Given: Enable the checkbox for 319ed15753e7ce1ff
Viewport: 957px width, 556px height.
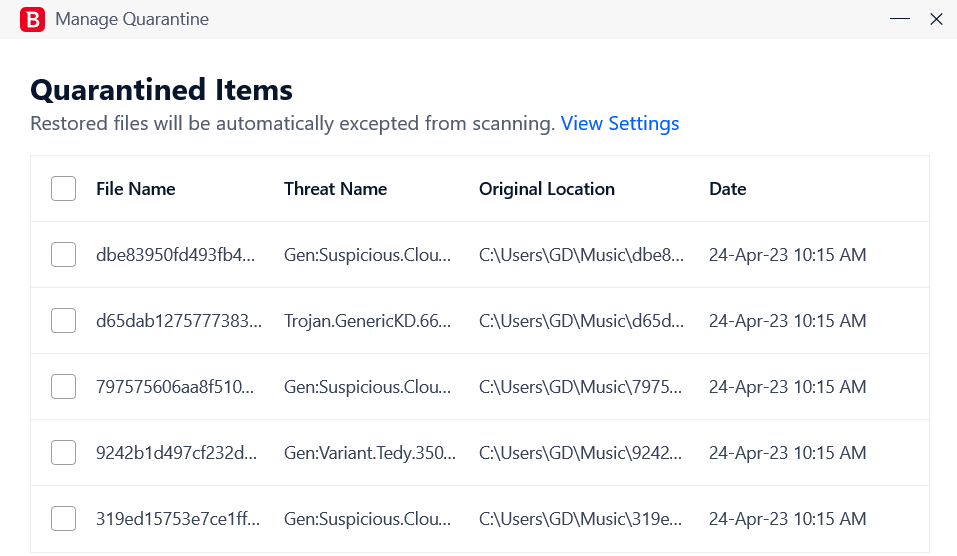Looking at the screenshot, I should pos(63,518).
